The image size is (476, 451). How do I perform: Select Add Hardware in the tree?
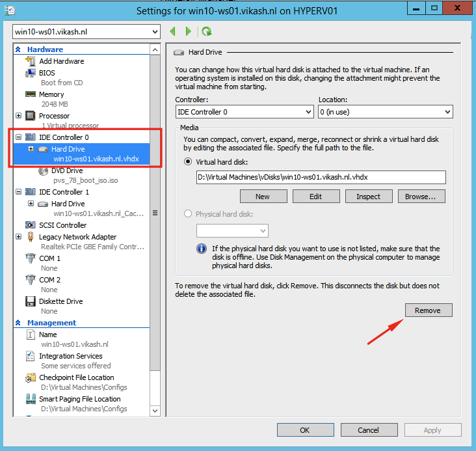coord(61,61)
